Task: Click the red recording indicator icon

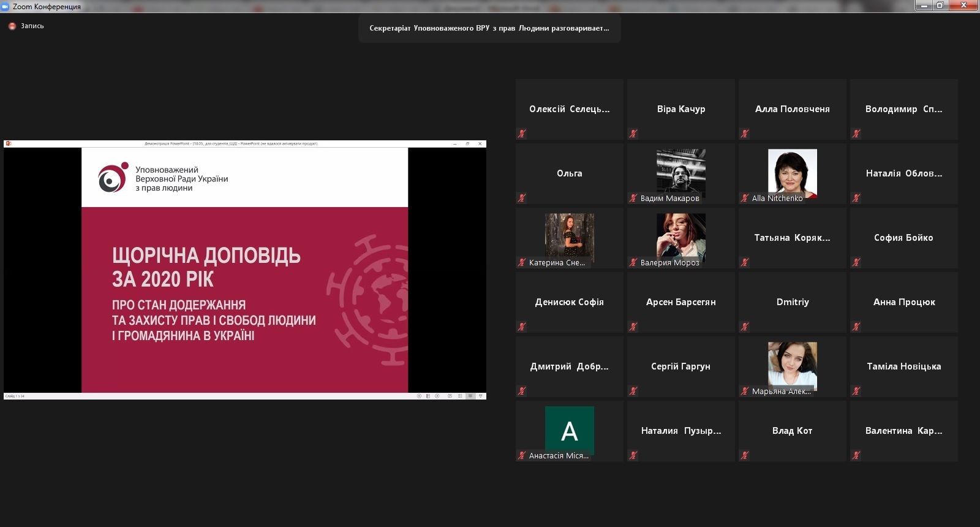Action: tap(12, 26)
